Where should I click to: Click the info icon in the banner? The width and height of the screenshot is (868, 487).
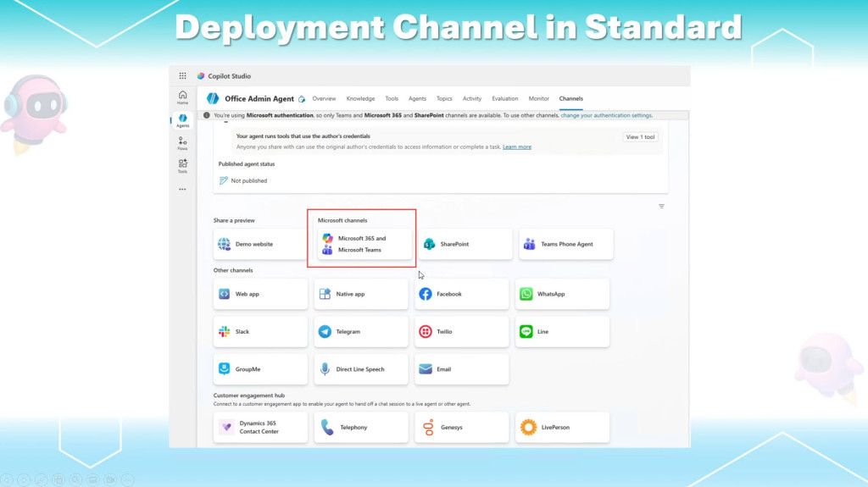point(207,115)
